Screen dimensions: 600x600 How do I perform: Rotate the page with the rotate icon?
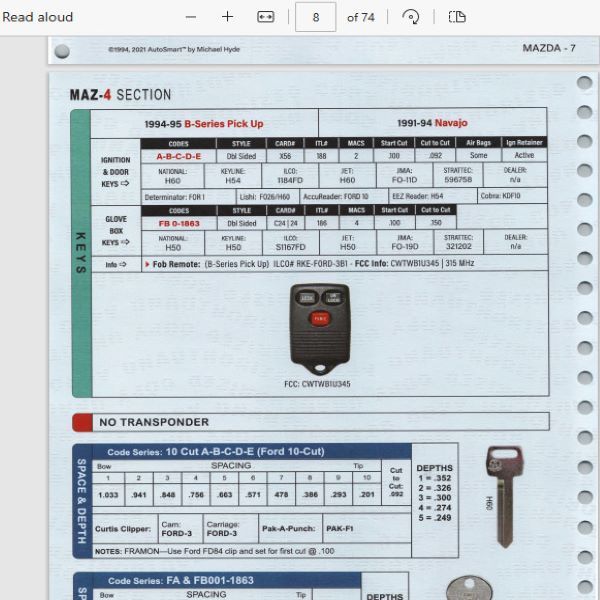(x=410, y=17)
